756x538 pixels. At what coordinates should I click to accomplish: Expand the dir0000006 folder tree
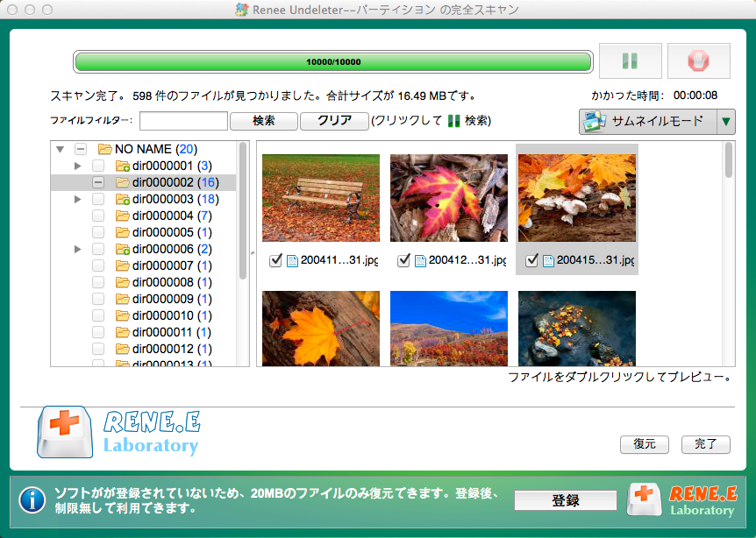77,248
